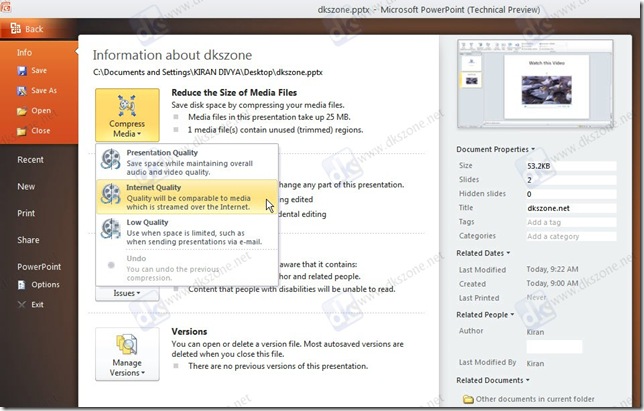Open the Print tab
The height and width of the screenshot is (411, 644).
point(26,213)
